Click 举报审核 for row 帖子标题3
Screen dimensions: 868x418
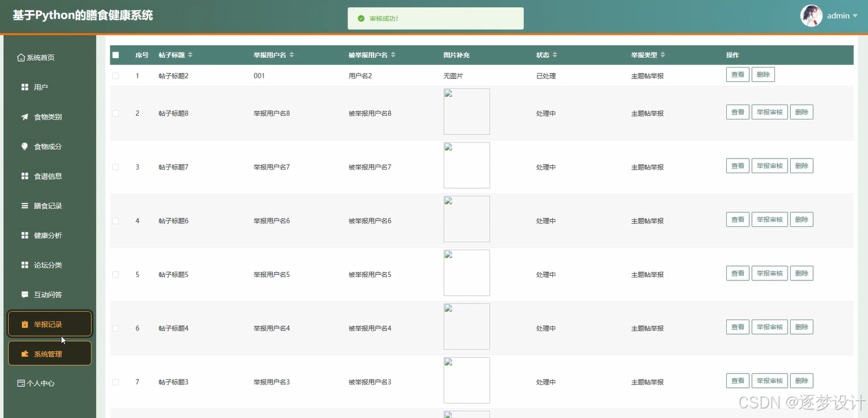(770, 381)
